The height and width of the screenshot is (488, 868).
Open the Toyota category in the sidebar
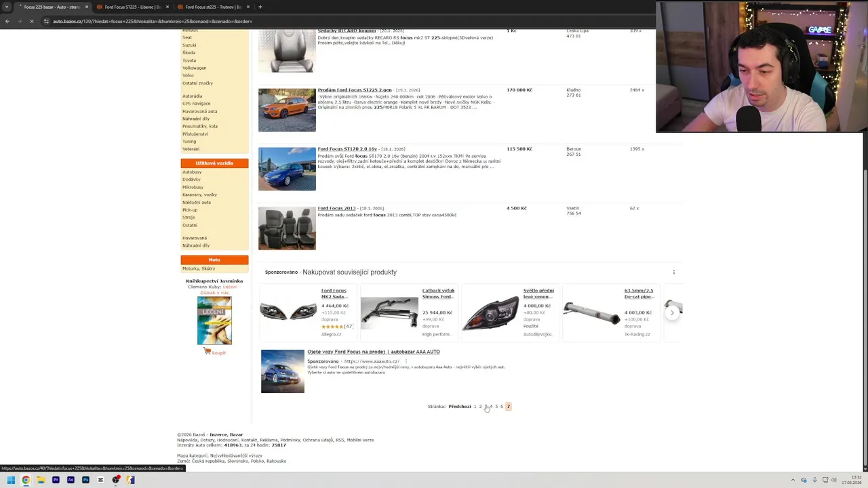coord(189,60)
